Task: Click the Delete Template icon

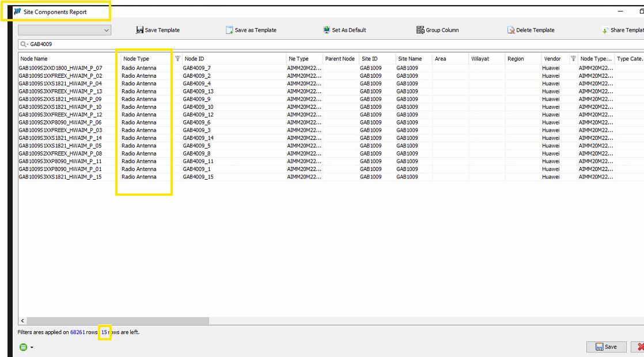Action: coord(511,30)
